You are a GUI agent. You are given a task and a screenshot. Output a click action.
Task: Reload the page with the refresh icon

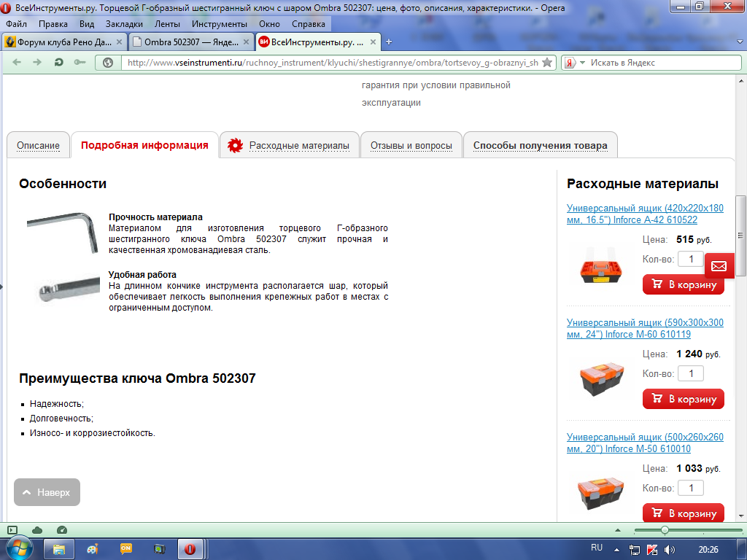pos(58,63)
